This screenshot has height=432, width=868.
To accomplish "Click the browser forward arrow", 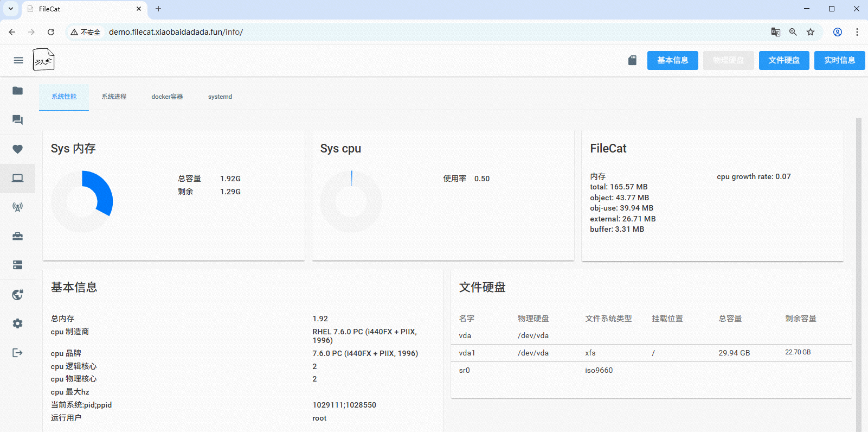I will pyautogui.click(x=31, y=32).
